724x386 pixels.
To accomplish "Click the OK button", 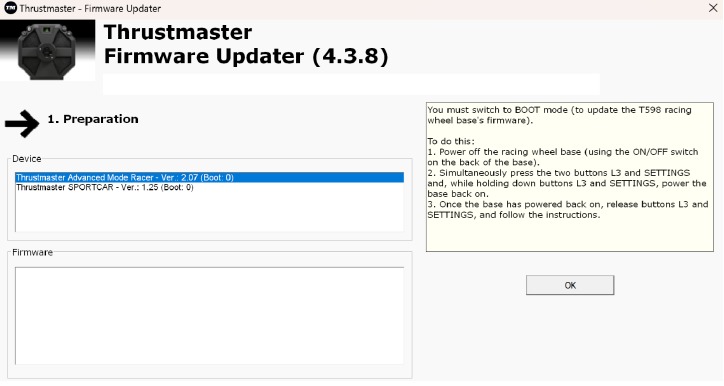I will (570, 285).
